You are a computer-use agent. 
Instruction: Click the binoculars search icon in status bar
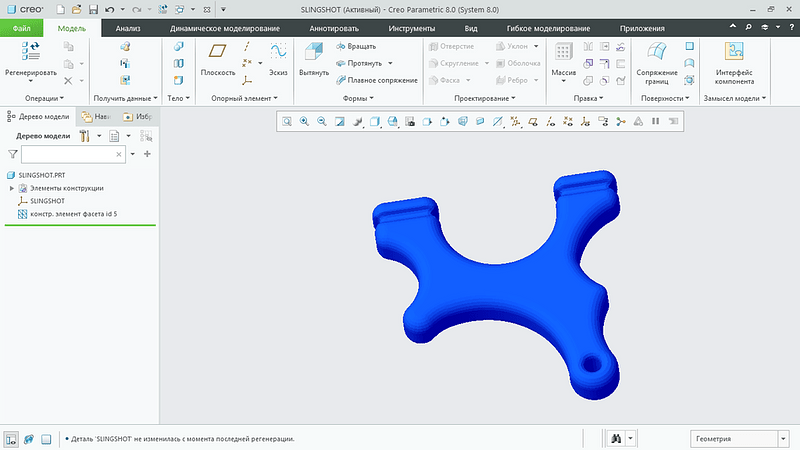click(616, 438)
